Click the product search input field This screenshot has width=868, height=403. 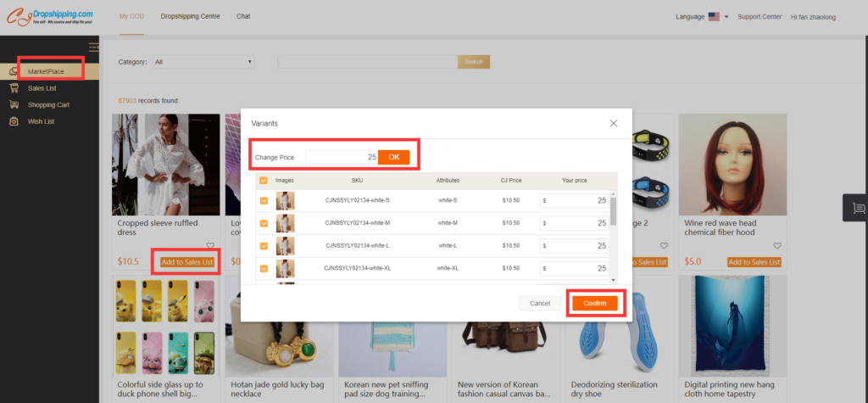(368, 62)
